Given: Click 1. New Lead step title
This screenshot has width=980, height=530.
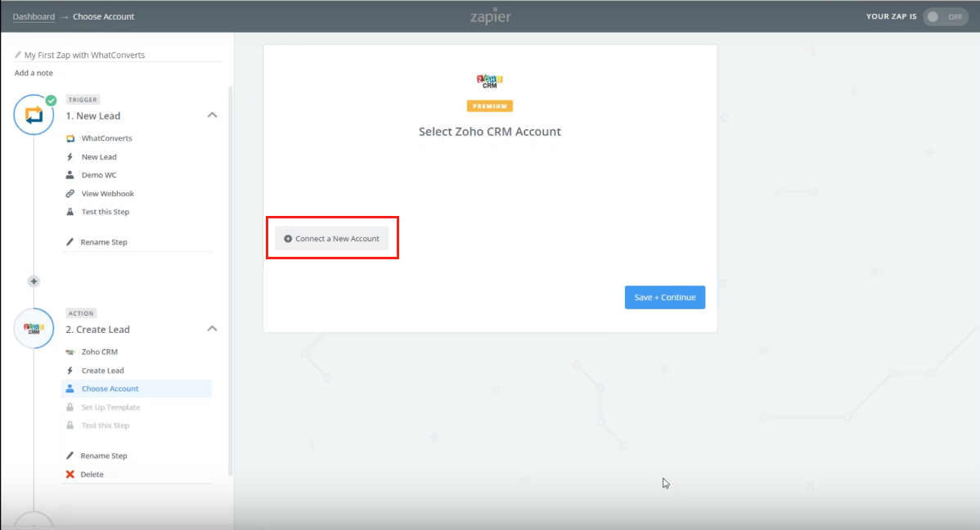Looking at the screenshot, I should pyautogui.click(x=93, y=115).
